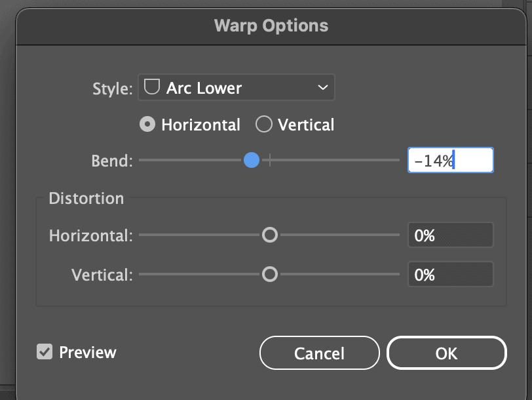Click the Distortion Horizontal value field
This screenshot has width=532, height=400.
[450, 235]
